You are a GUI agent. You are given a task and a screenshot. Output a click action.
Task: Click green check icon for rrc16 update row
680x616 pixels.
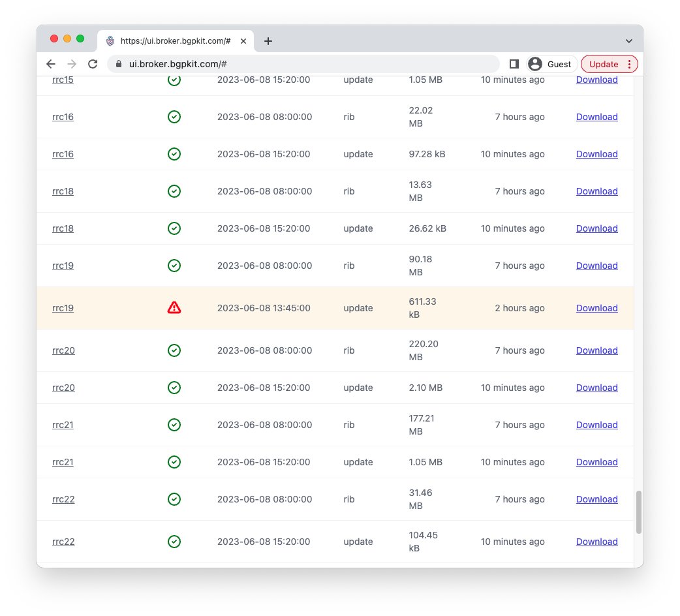point(174,154)
